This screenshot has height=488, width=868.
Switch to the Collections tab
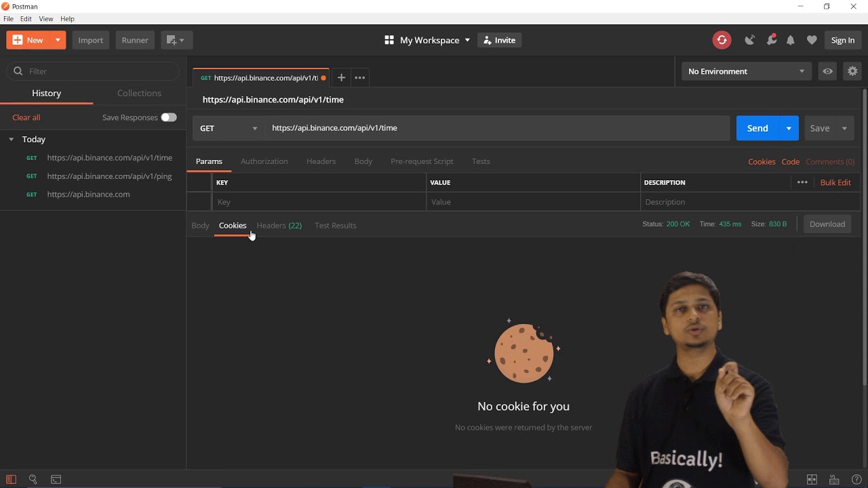pyautogui.click(x=139, y=93)
